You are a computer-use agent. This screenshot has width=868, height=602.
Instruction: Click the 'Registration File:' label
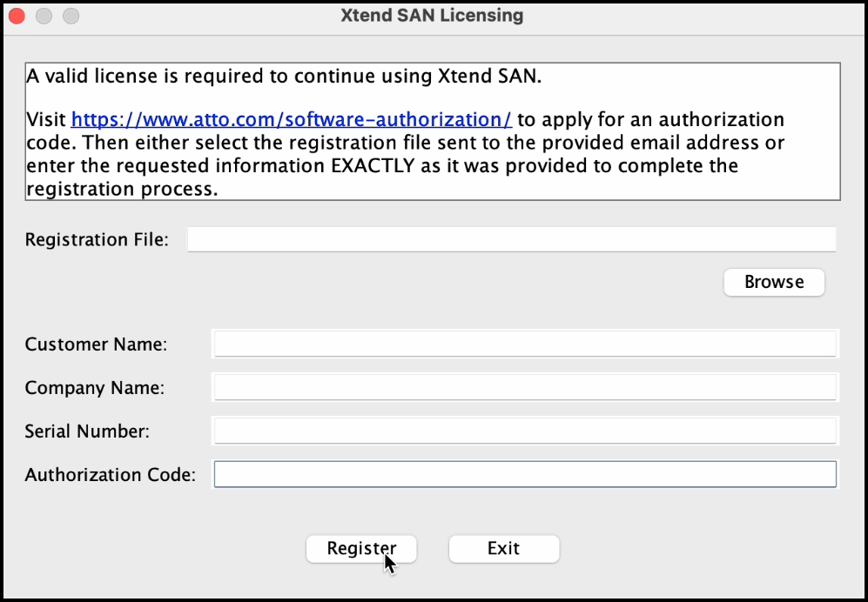(x=97, y=239)
